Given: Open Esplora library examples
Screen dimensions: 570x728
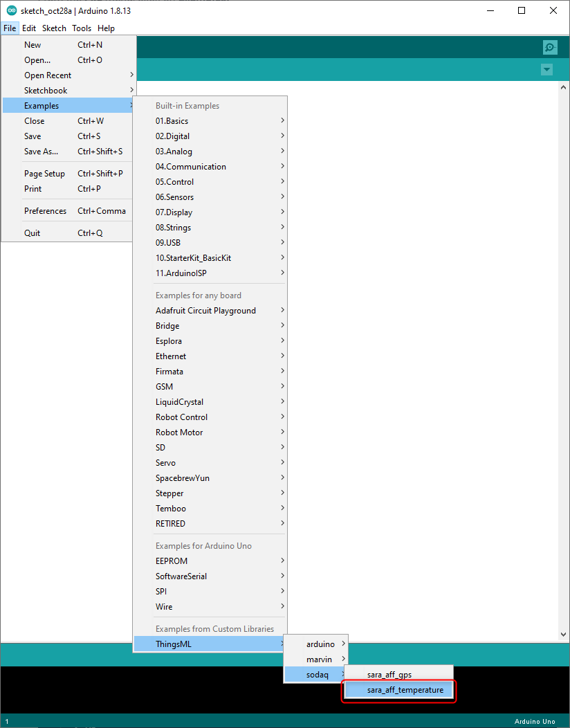Looking at the screenshot, I should pyautogui.click(x=210, y=341).
